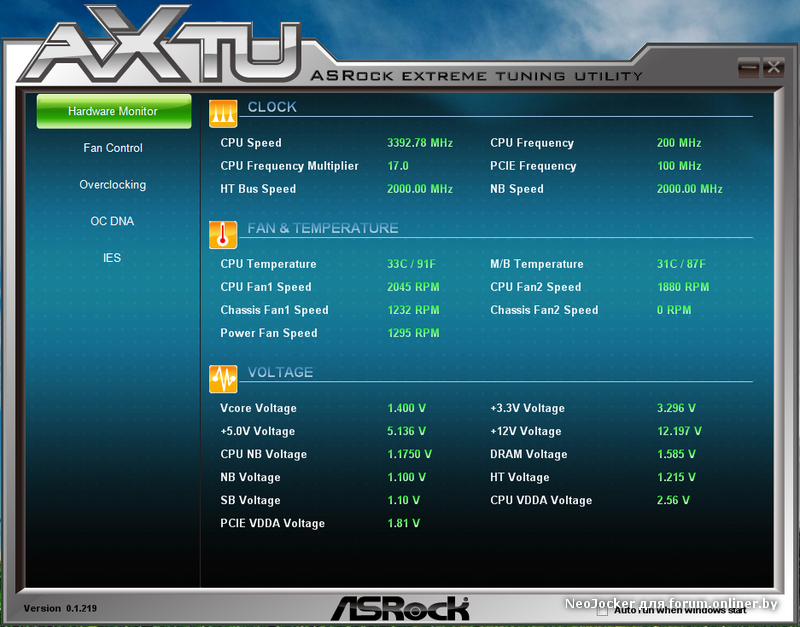Minimize the AXTU window

[748, 67]
